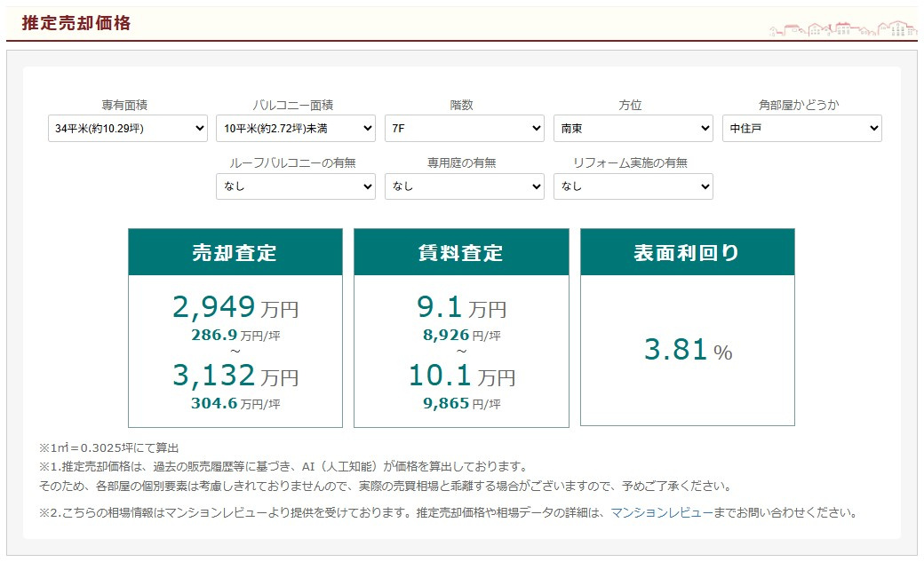Click the 推定売却価格 section heading

pyautogui.click(x=76, y=24)
